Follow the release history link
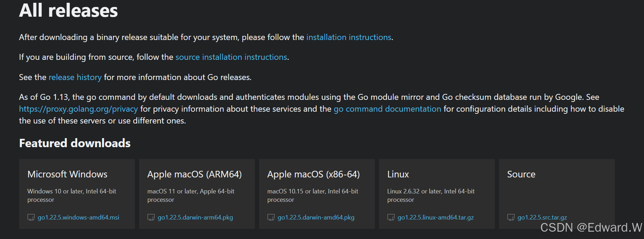Image resolution: width=644 pixels, height=239 pixels. coord(75,77)
